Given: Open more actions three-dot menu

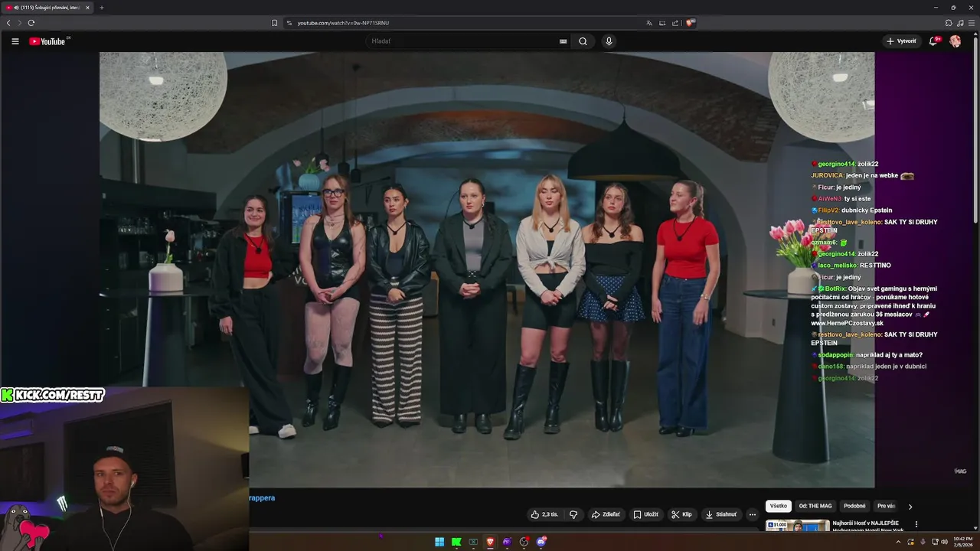Looking at the screenshot, I should [753, 514].
